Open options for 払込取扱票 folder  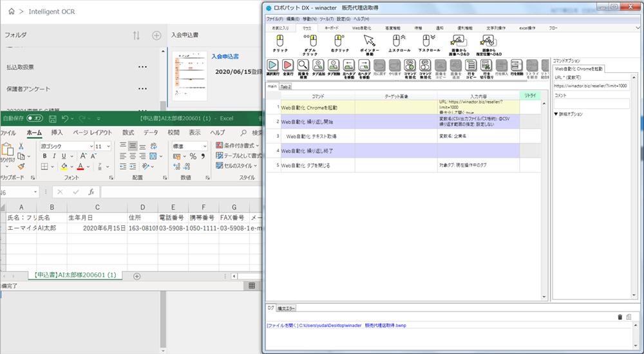142,67
